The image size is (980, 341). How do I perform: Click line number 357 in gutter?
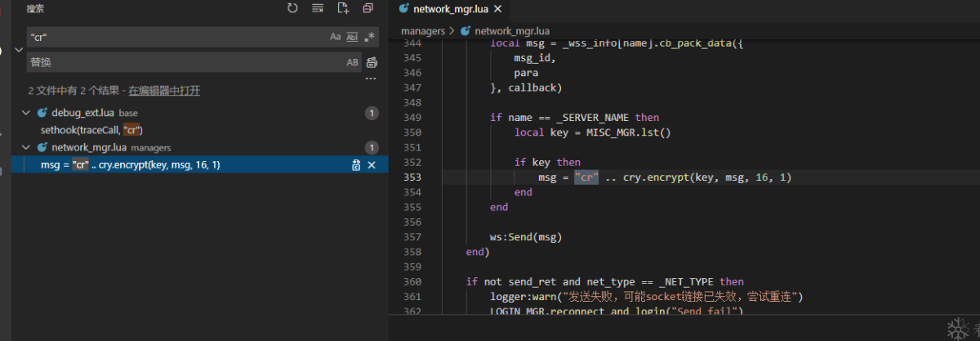pyautogui.click(x=412, y=237)
